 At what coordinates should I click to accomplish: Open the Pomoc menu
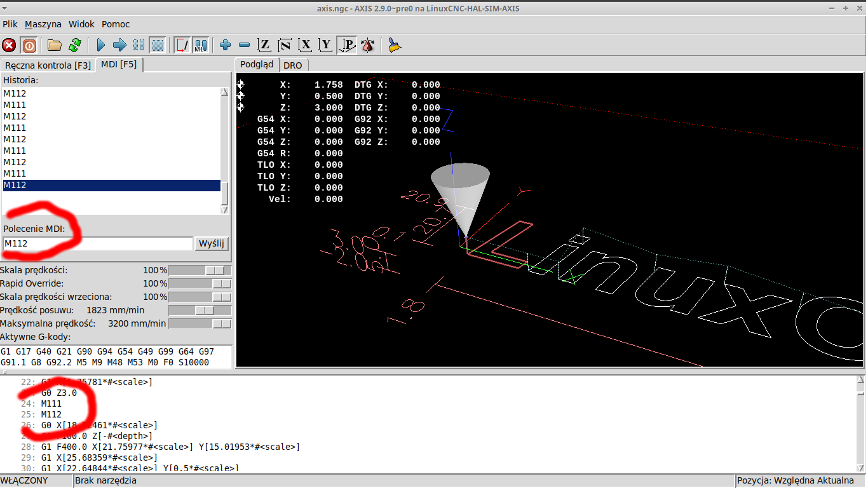(x=116, y=24)
